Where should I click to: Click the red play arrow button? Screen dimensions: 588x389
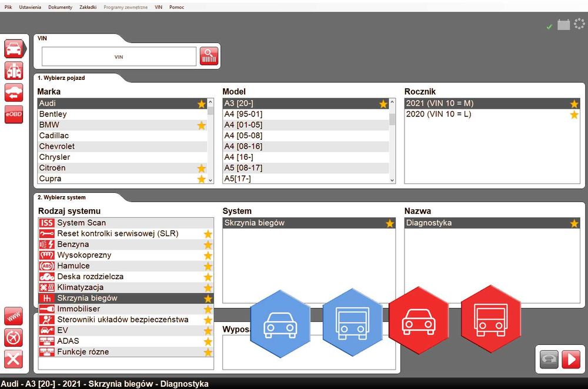[571, 360]
